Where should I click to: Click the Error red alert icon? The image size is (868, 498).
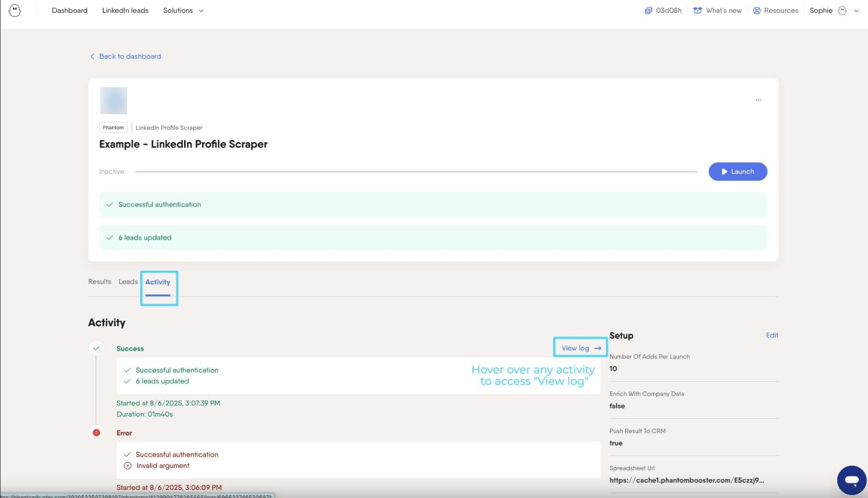point(96,433)
